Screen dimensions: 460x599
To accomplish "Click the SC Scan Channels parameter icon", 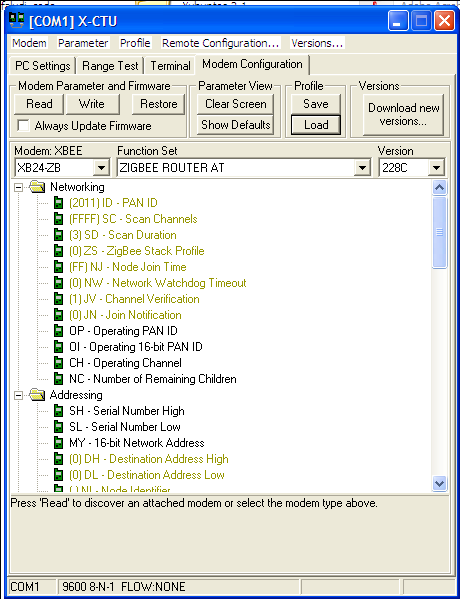I will 58,219.
